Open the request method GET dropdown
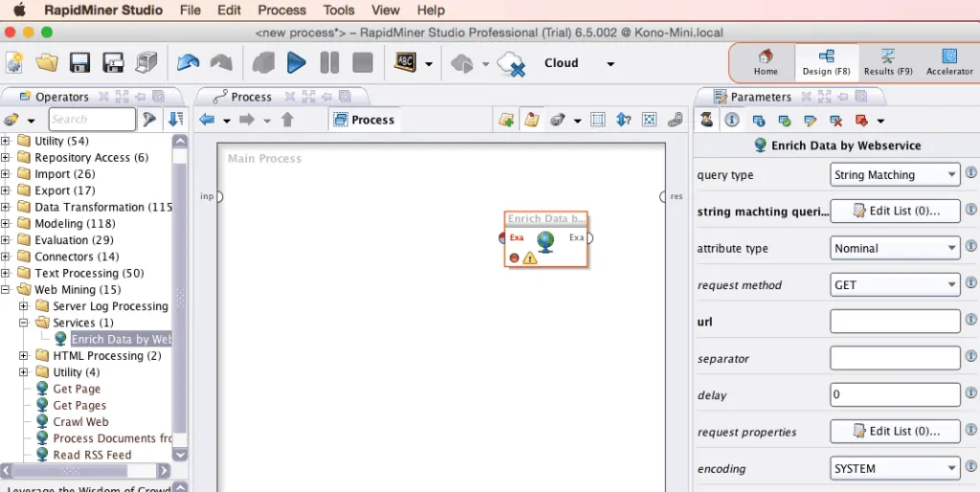Viewport: 980px width, 492px height. [x=895, y=285]
